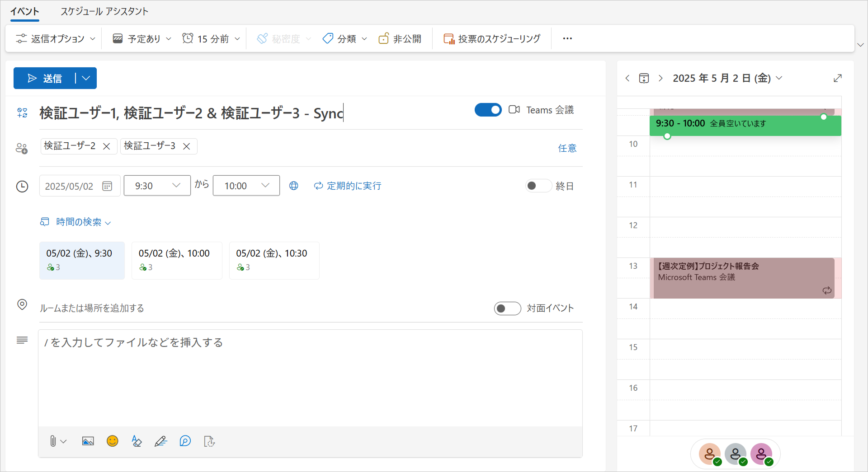Click the time zone globe icon

pos(293,186)
